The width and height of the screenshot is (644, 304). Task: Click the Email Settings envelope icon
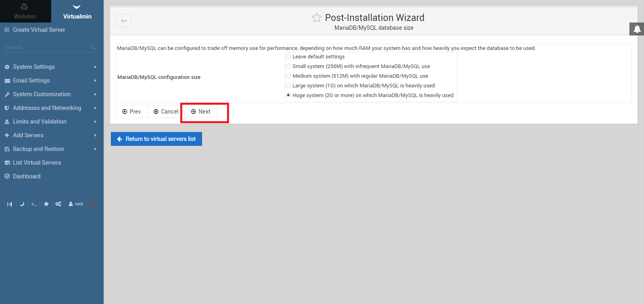point(7,81)
